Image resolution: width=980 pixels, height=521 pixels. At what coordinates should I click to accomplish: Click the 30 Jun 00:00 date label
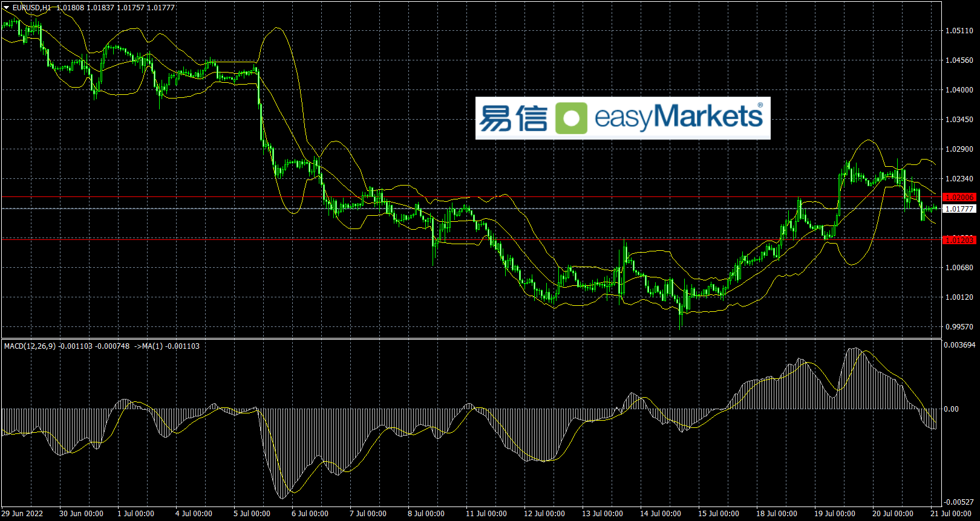pos(81,514)
